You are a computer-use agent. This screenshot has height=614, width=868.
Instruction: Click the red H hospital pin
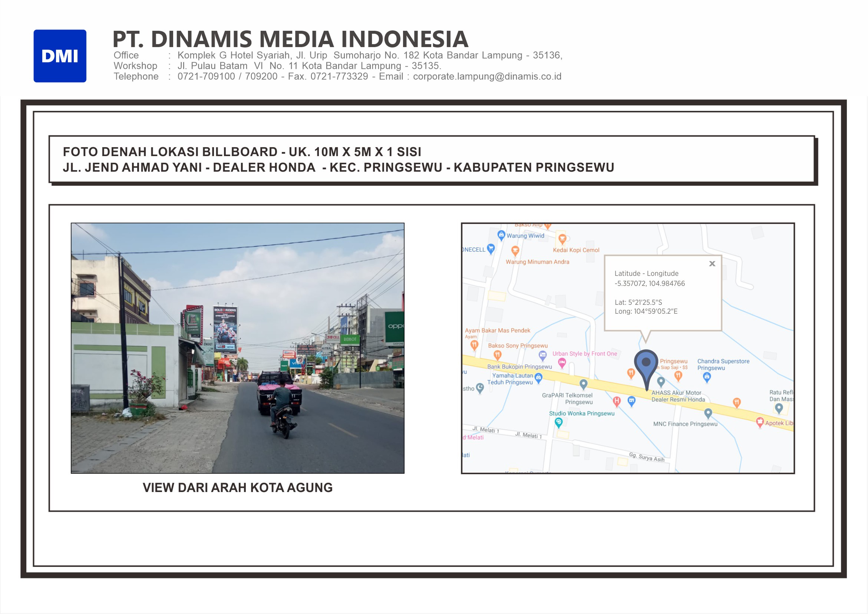click(x=617, y=402)
